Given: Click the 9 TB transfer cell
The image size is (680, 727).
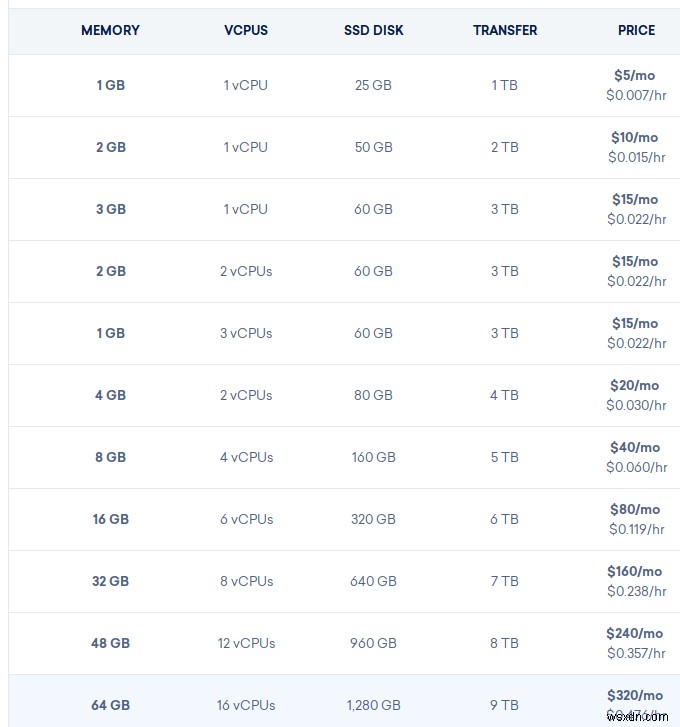Looking at the screenshot, I should 505,705.
